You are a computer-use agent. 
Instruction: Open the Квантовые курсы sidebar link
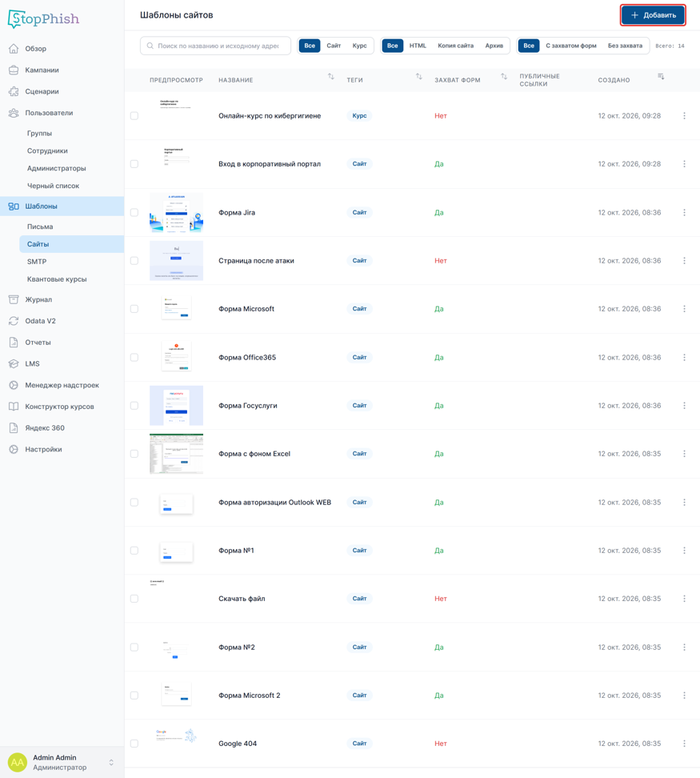coord(57,279)
